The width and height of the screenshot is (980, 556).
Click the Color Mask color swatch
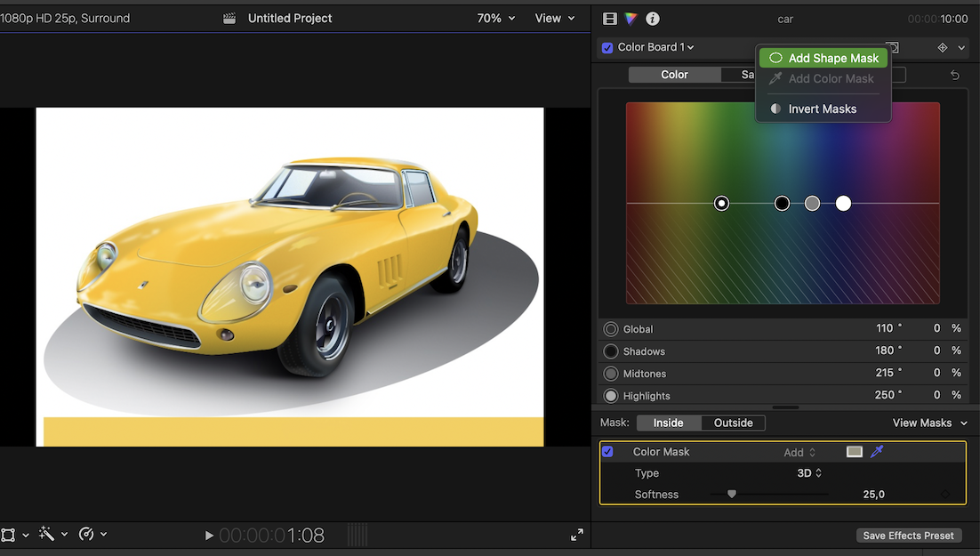point(855,452)
